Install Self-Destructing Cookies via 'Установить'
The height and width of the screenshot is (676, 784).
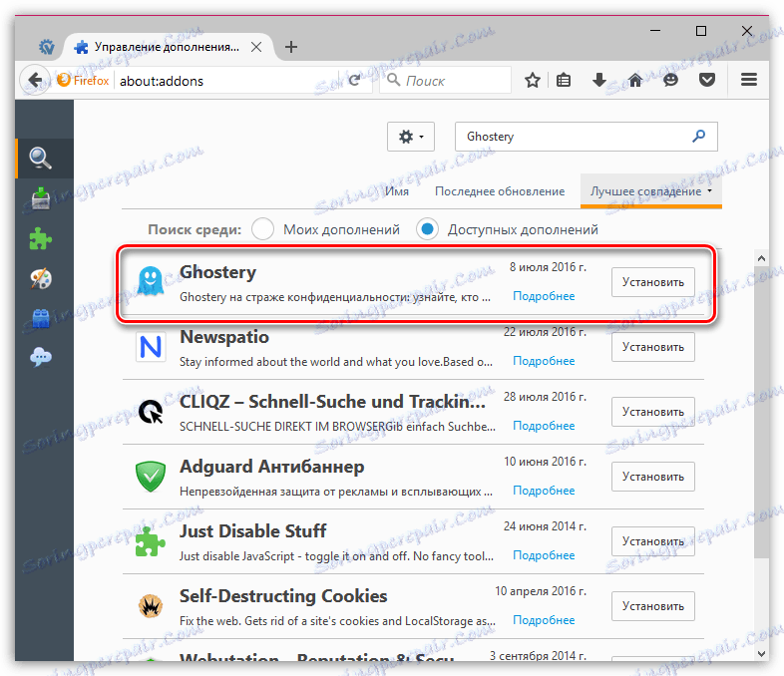[x=653, y=606]
